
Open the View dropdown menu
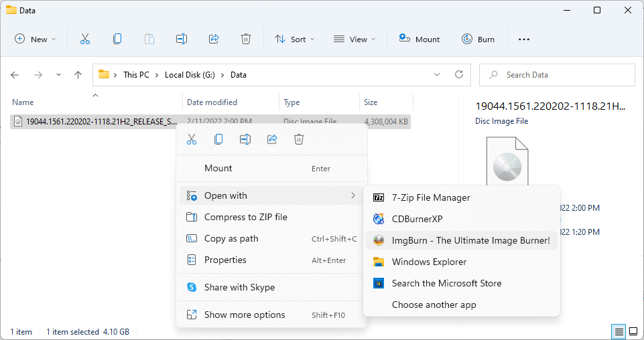point(355,39)
